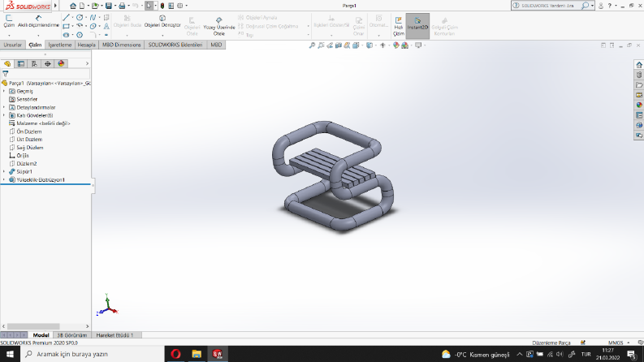Open the Windows Start menu
Screen dimensions: 644x362
(10, 354)
